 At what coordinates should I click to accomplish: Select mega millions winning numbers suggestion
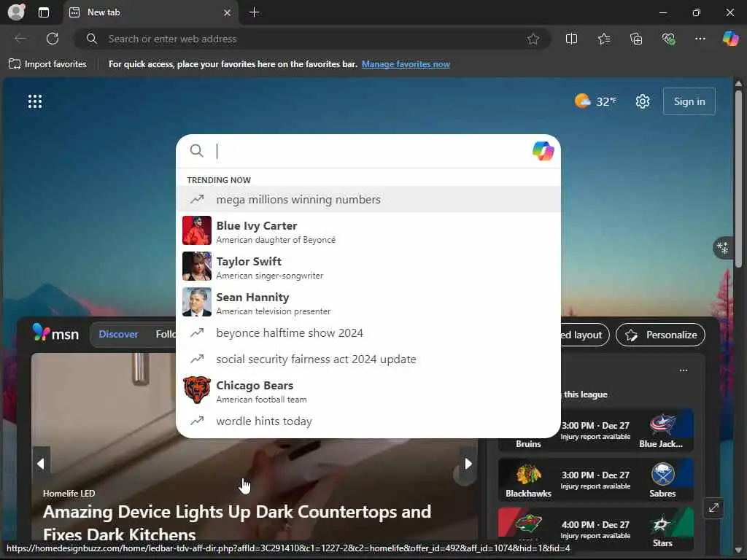click(368, 200)
